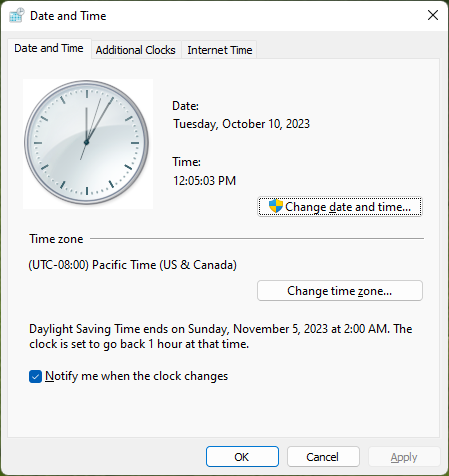Click the greyed-out Apply button
Image resolution: width=449 pixels, height=476 pixels.
[404, 457]
